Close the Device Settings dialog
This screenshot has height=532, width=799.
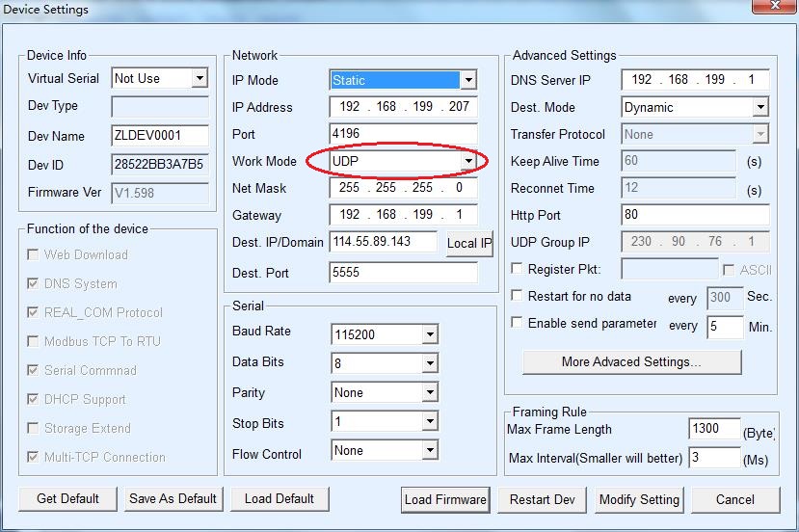click(x=766, y=10)
